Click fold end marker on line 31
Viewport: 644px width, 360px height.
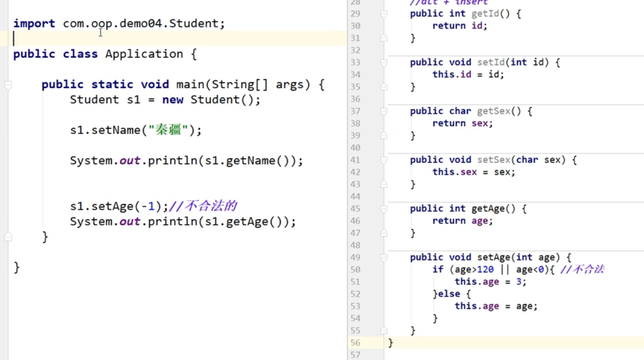coord(384,38)
